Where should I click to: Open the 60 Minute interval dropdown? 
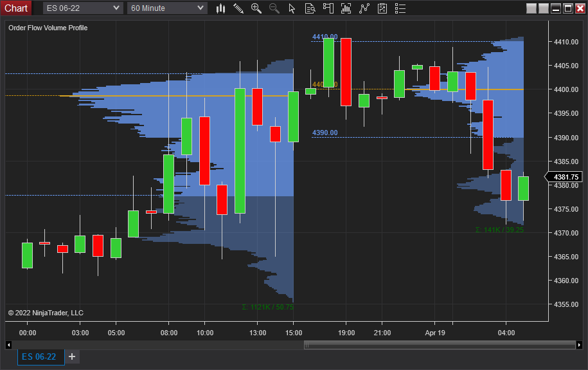[x=167, y=8]
